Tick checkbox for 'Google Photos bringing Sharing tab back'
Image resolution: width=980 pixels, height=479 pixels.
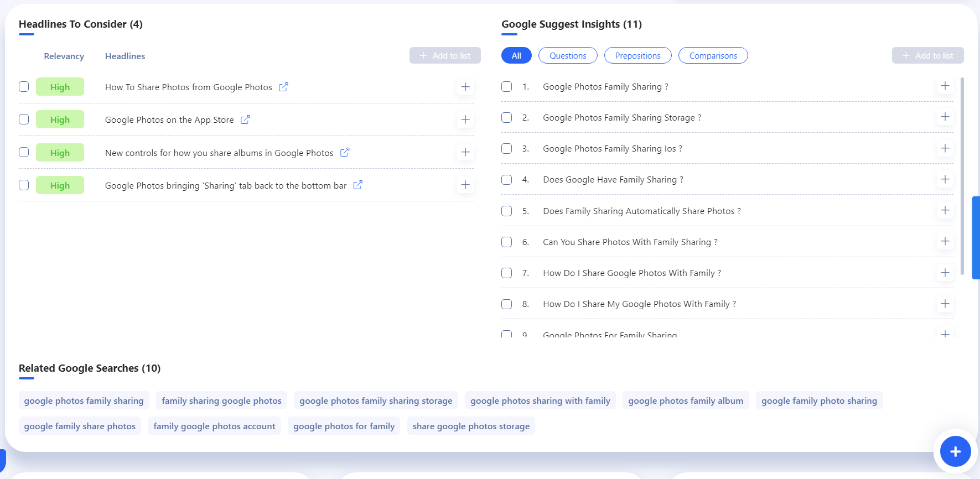24,185
